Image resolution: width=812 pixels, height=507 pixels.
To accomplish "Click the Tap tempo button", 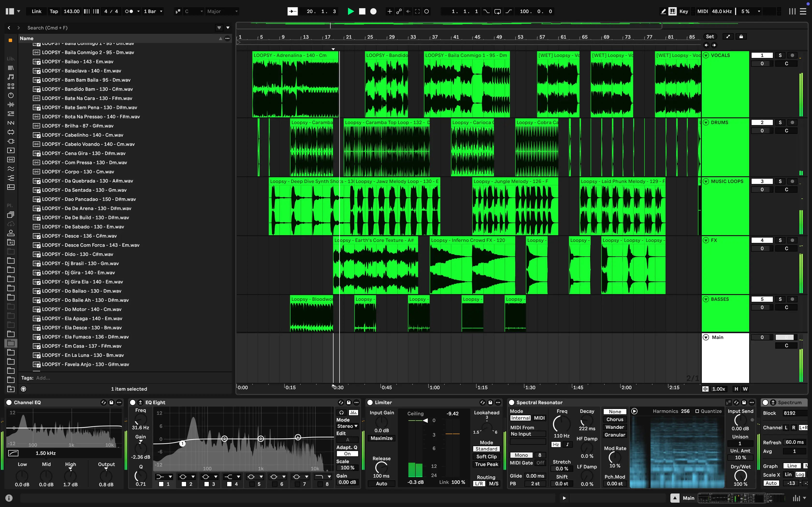I will tap(54, 11).
